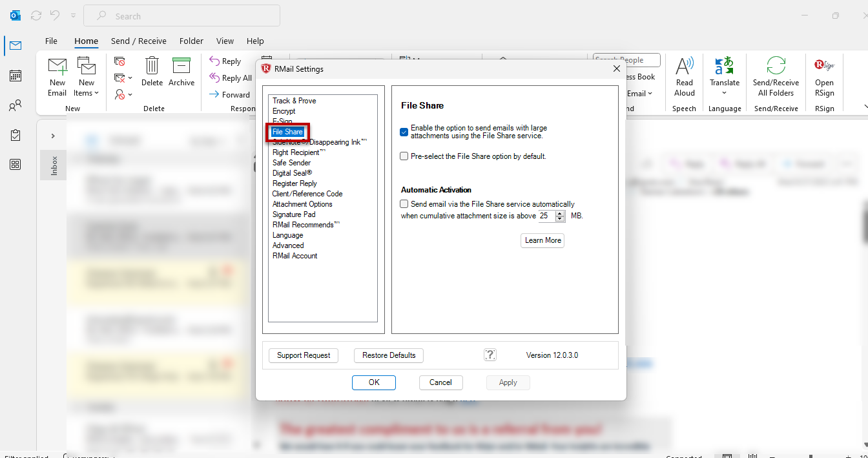Uncheck Enable large attachments via File Share
This screenshot has width=868, height=458.
coord(404,132)
